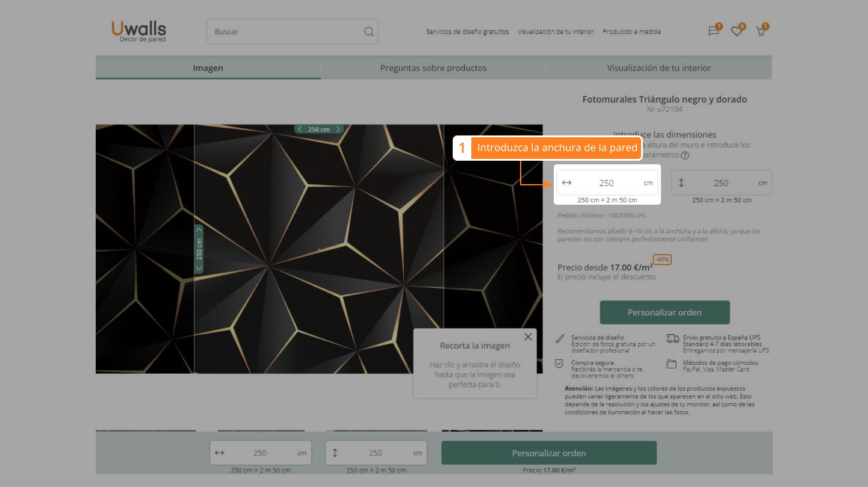Viewport: 868px width, 487px height.
Task: Click the search magnifier icon
Action: (x=369, y=32)
